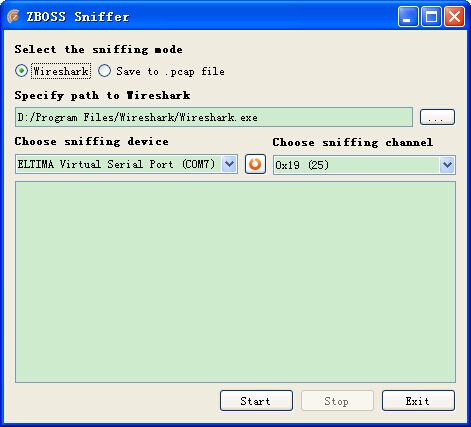Browse for the Wireshark path with ... button
471x427 pixels.
coord(437,117)
